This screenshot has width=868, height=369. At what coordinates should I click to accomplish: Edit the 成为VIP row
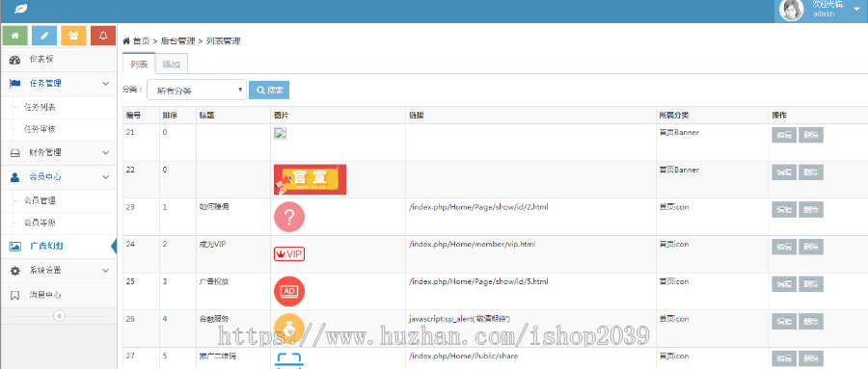tap(784, 247)
